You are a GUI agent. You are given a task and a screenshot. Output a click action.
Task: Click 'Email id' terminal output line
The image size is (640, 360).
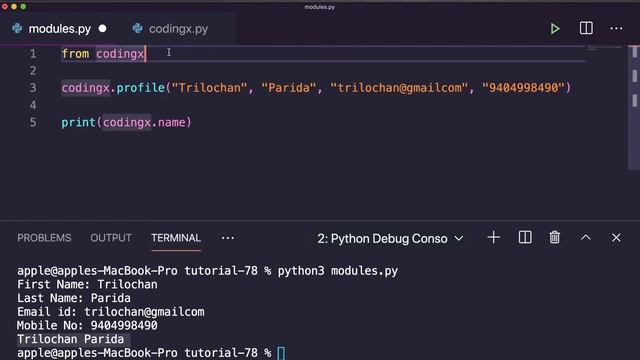[x=111, y=312]
